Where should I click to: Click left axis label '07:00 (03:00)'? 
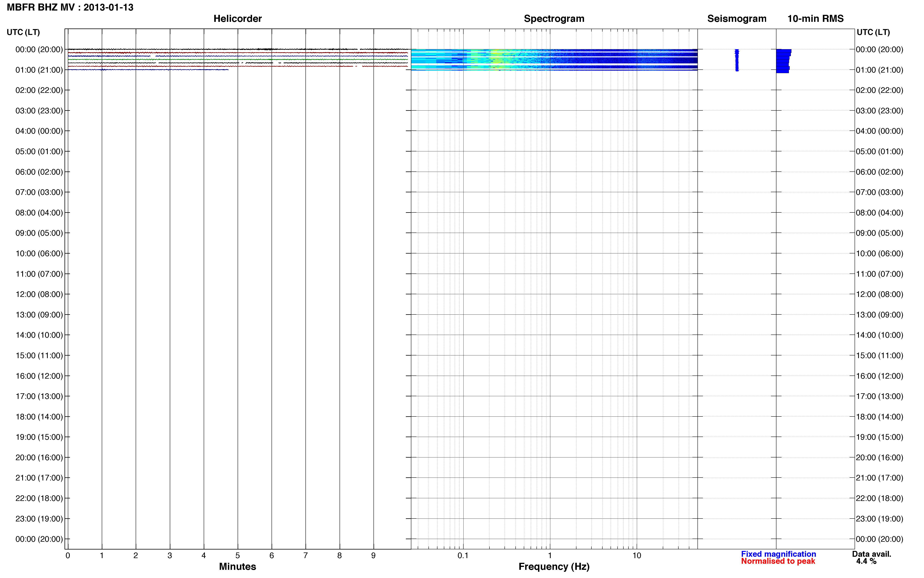click(x=39, y=192)
